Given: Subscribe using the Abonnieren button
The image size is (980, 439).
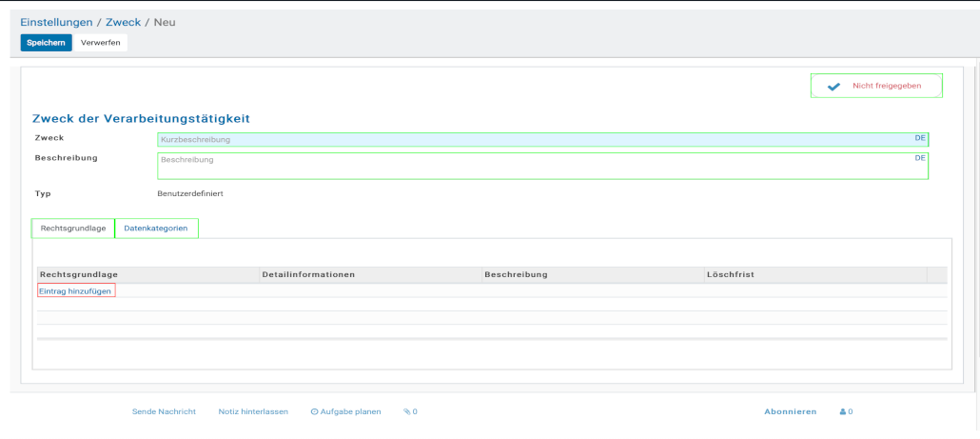Looking at the screenshot, I should coord(790,412).
